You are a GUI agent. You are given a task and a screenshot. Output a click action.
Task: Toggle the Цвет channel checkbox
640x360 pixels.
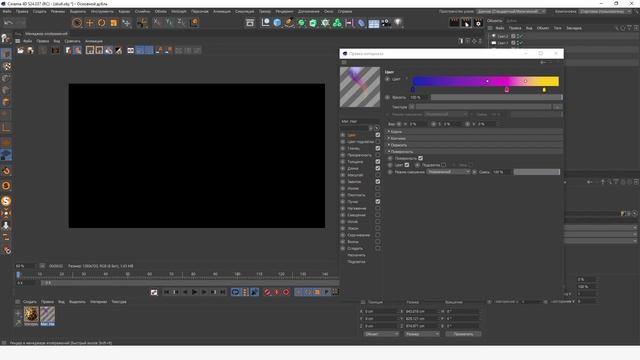[378, 135]
